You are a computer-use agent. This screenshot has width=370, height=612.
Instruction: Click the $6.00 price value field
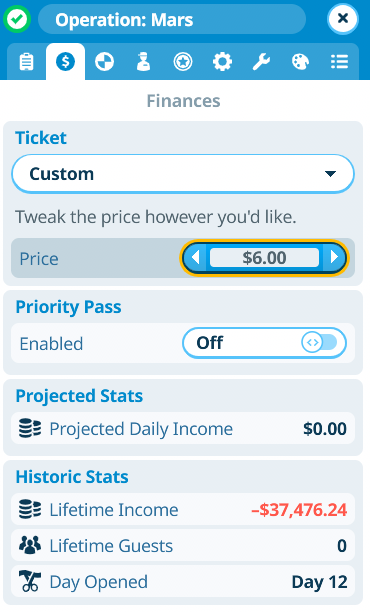click(x=264, y=258)
